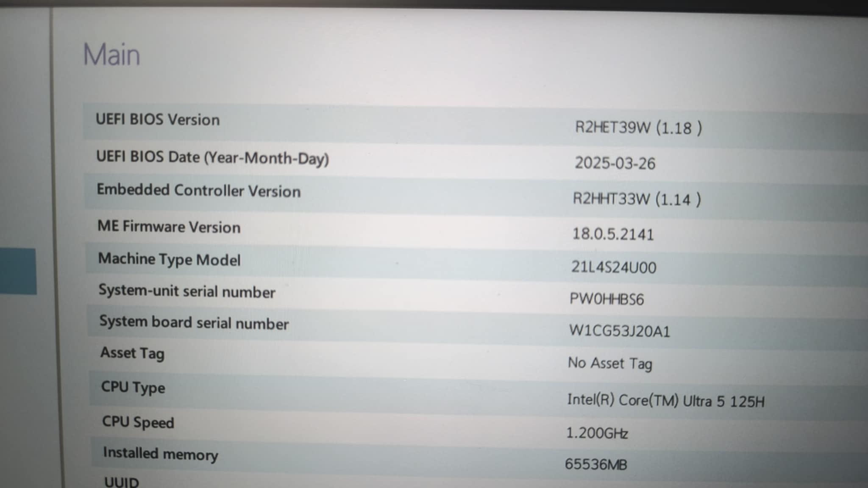The height and width of the screenshot is (488, 868).
Task: Click the ME firmware value 18.0.5.2141
Action: pos(613,234)
